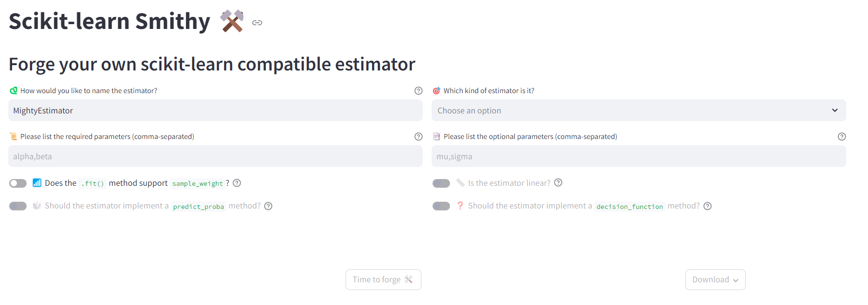Open the estimator kind dropdown

coord(638,111)
